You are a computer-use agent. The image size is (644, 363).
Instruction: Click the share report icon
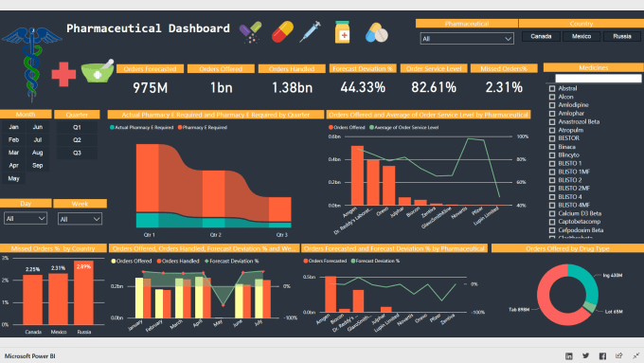(x=619, y=355)
